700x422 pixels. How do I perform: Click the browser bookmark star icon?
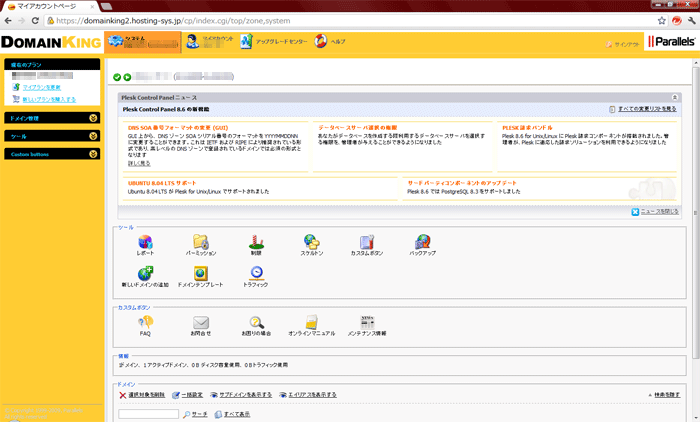[x=662, y=21]
